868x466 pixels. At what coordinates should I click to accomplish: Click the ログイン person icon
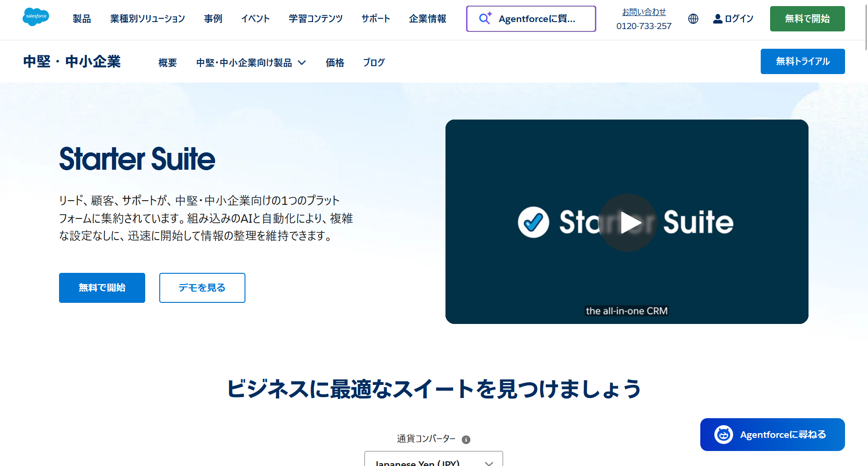tap(717, 19)
